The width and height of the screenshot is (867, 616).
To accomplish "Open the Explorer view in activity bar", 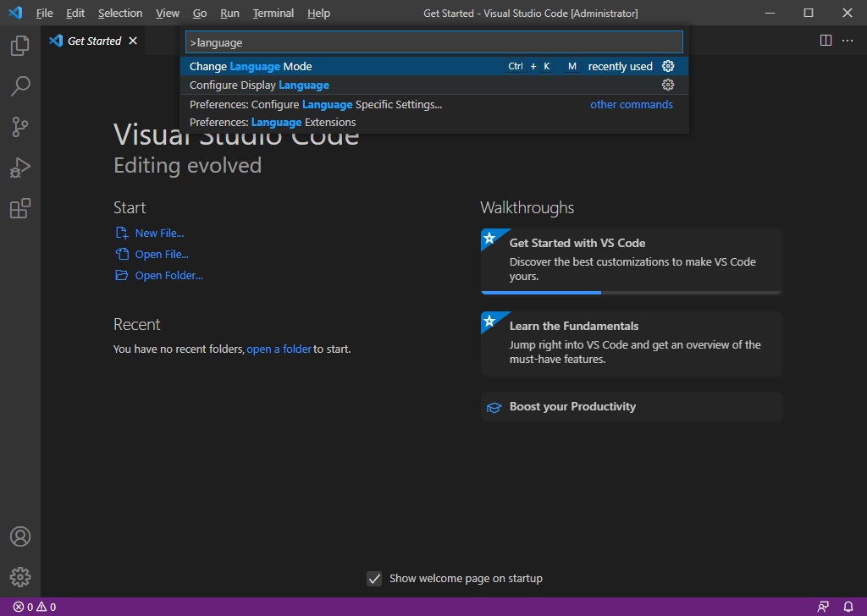I will (20, 46).
